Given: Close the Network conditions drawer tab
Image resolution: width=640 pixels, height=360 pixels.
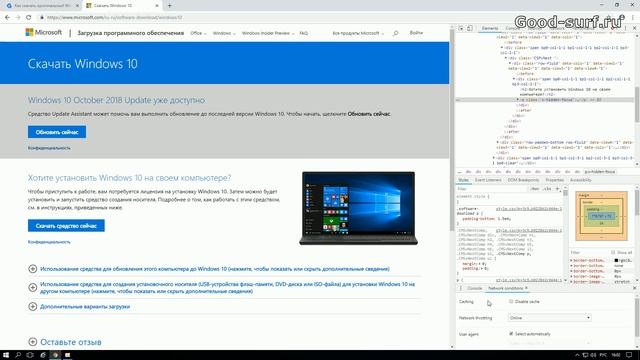Looking at the screenshot, I should coord(527,288).
